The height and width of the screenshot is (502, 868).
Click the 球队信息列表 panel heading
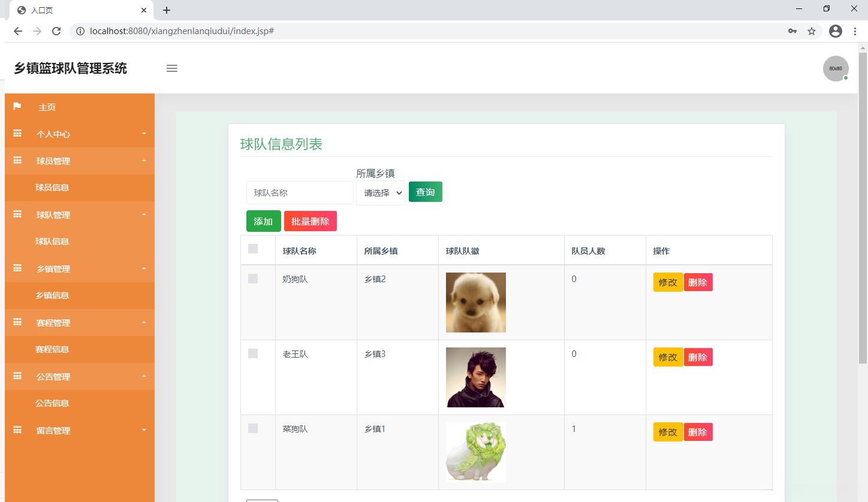[282, 144]
